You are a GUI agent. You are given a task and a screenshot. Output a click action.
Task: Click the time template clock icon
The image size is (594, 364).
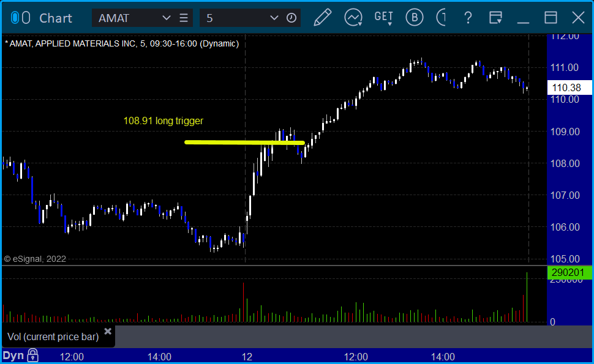[291, 18]
